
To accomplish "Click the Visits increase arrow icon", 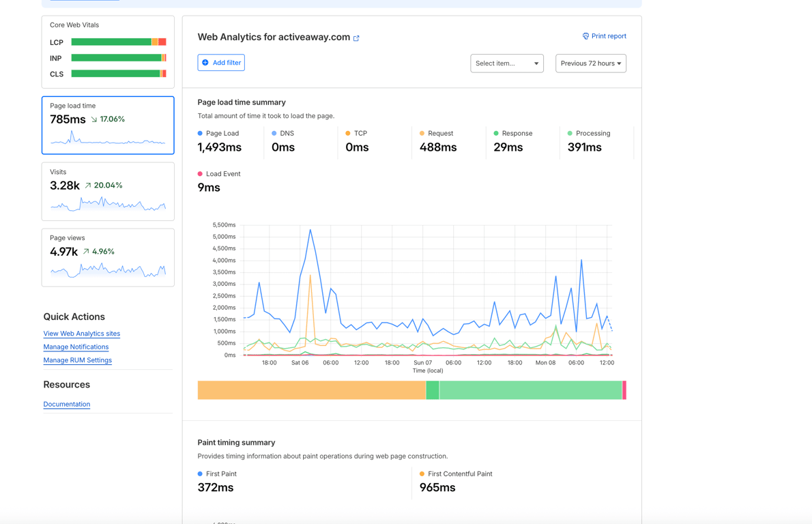I will 88,186.
